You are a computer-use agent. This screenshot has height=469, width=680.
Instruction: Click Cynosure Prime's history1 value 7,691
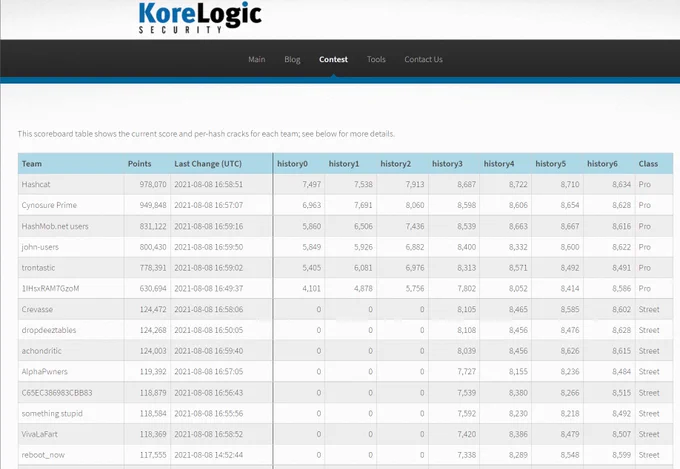click(x=363, y=205)
